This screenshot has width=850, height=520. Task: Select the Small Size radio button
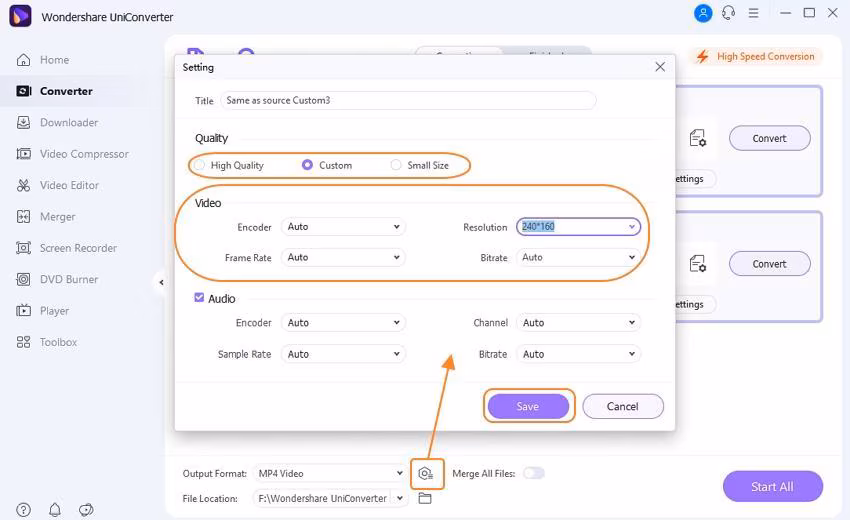(396, 165)
